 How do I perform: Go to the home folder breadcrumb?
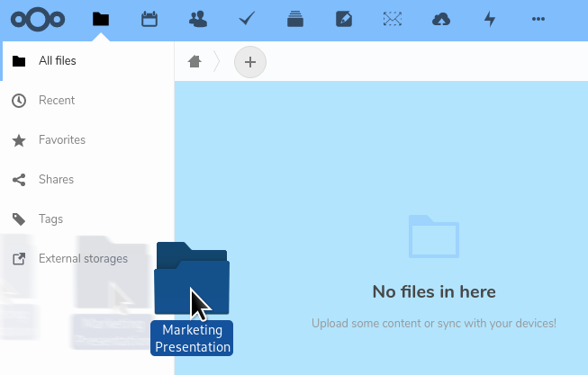click(194, 61)
